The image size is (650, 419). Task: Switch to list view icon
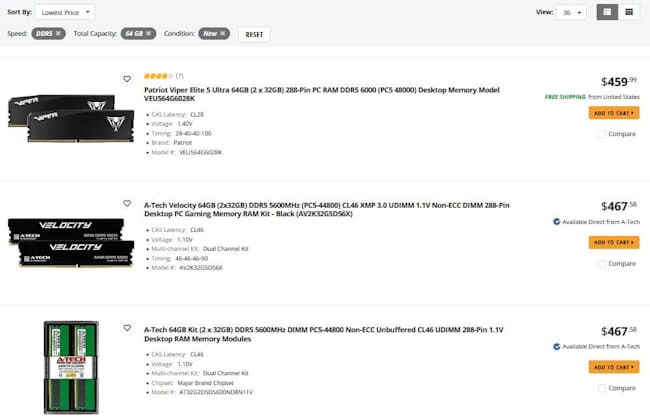607,12
